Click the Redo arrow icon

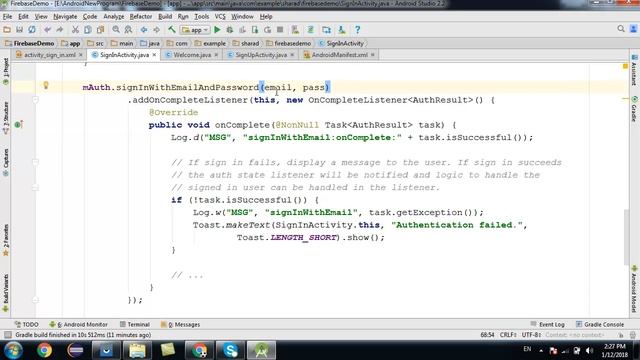60,29
